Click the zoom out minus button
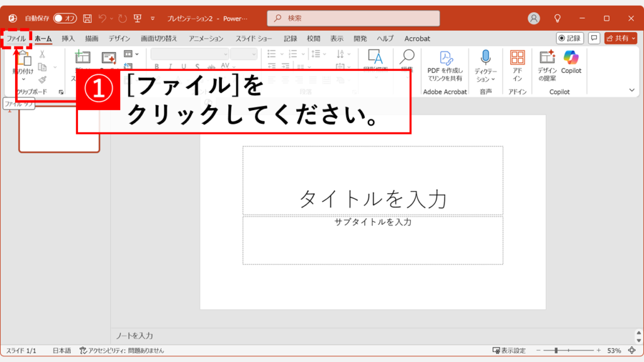The image size is (644, 362). [538, 351]
